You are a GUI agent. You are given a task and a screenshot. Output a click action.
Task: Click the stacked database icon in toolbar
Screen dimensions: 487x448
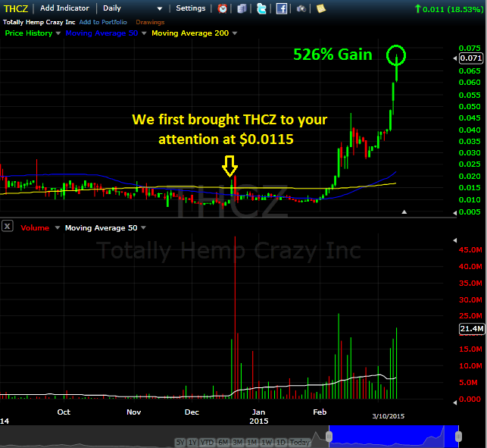point(242,8)
